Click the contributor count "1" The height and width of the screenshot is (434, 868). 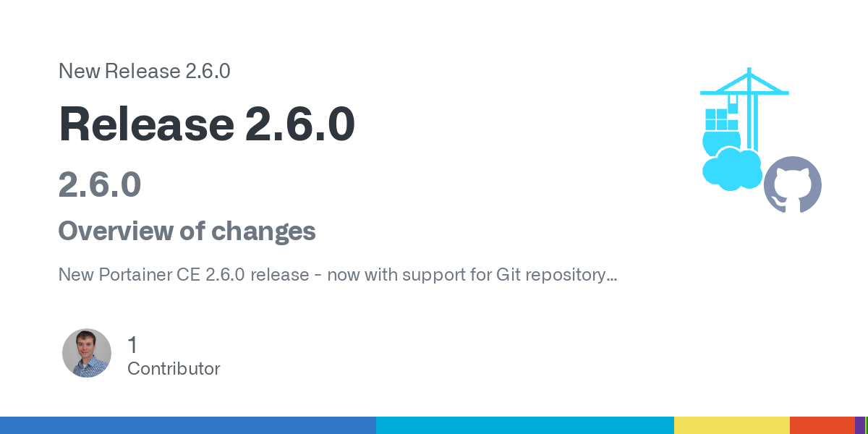132,345
